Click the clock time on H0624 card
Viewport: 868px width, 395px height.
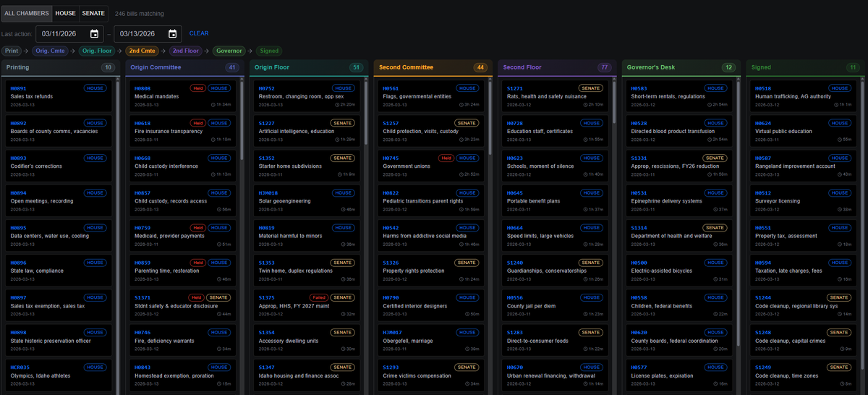click(844, 139)
